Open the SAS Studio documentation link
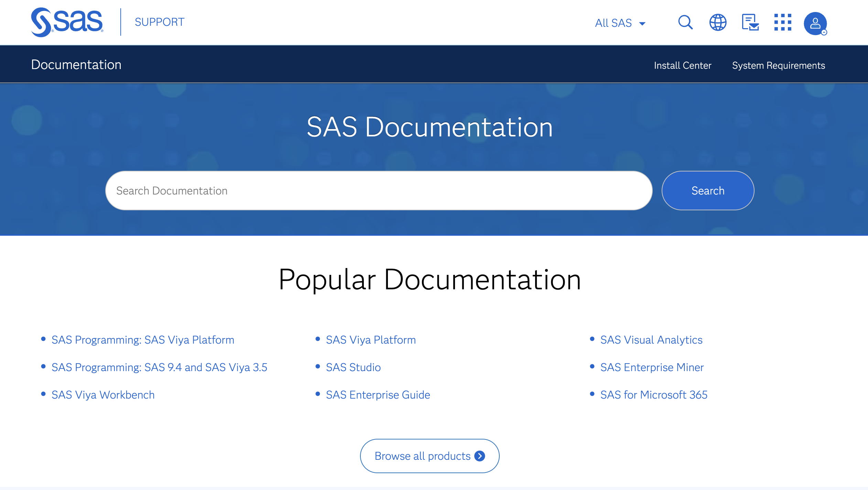The width and height of the screenshot is (868, 490). (353, 367)
